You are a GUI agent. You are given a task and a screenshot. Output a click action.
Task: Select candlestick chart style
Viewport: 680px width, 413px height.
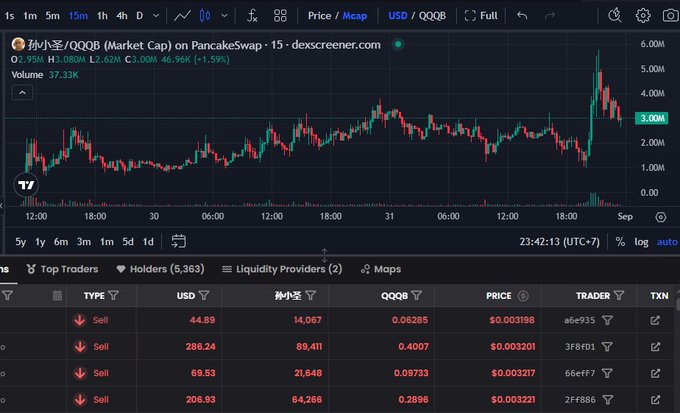point(205,16)
